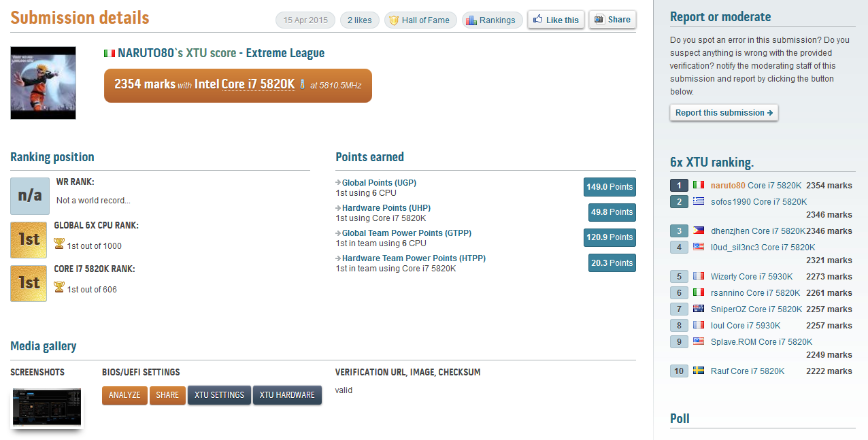868x440 pixels.
Task: Click the Share button at top
Action: click(x=612, y=20)
